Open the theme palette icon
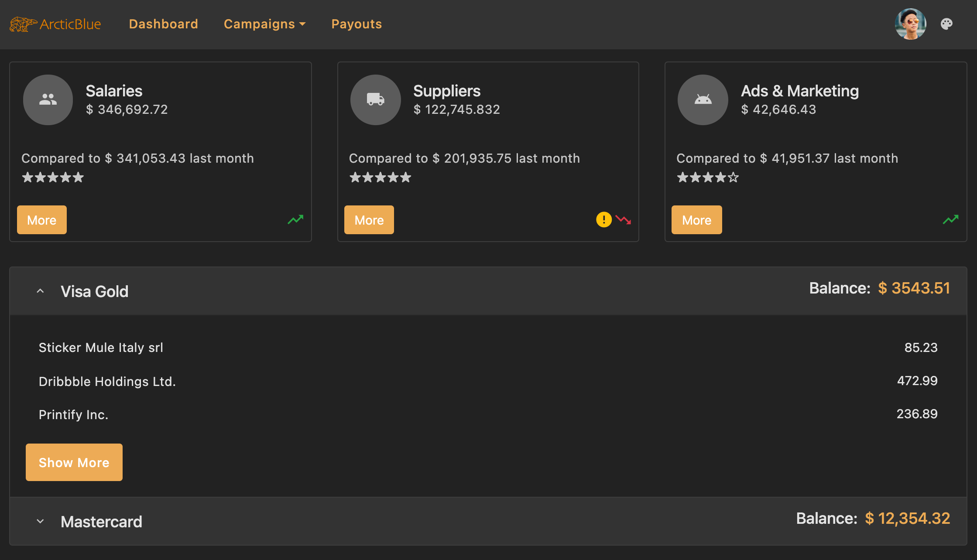 coord(946,24)
